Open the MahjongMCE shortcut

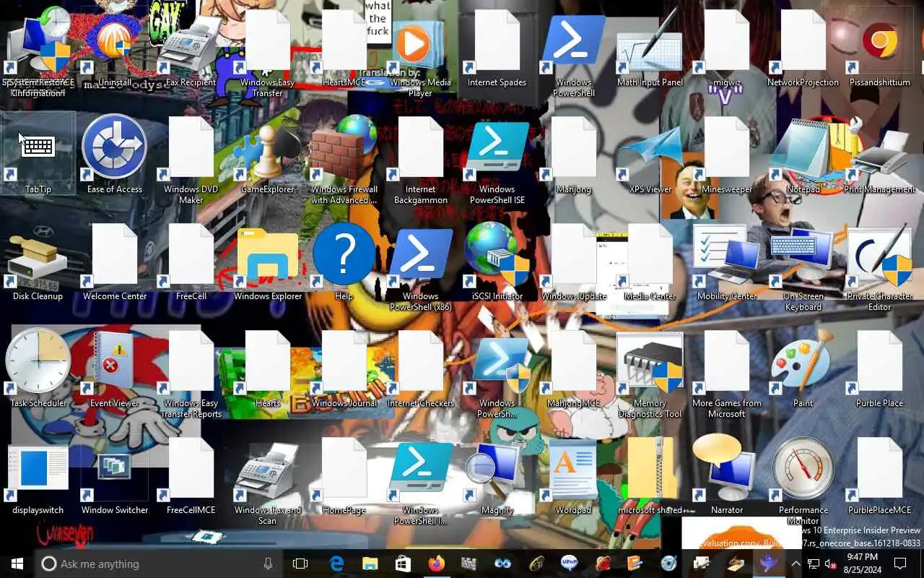click(x=573, y=369)
